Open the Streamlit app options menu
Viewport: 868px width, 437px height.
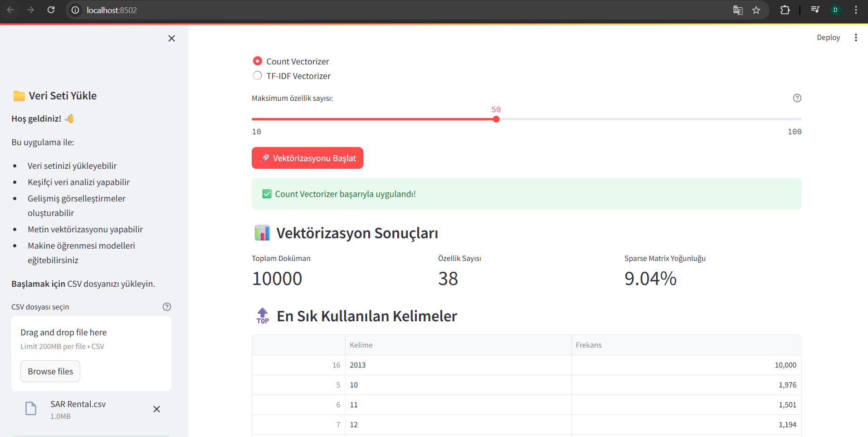coord(856,37)
